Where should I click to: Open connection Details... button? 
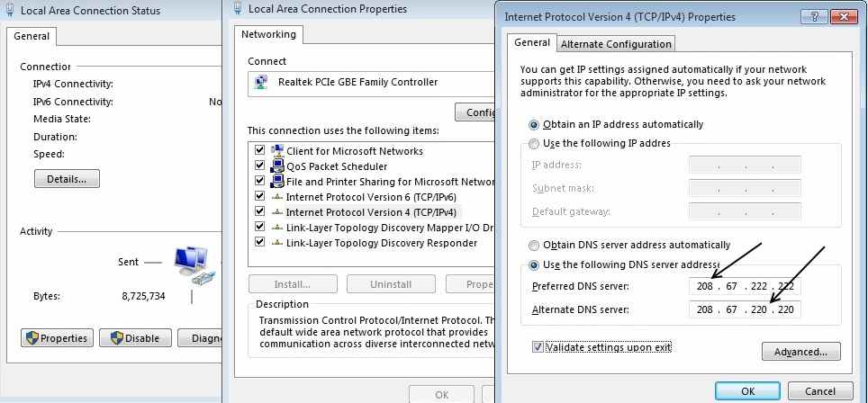tap(67, 178)
